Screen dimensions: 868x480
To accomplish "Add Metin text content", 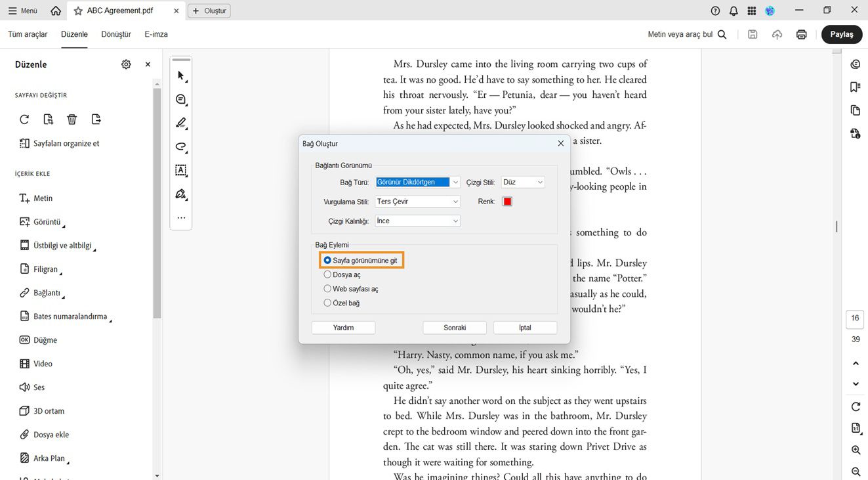I will (x=36, y=198).
